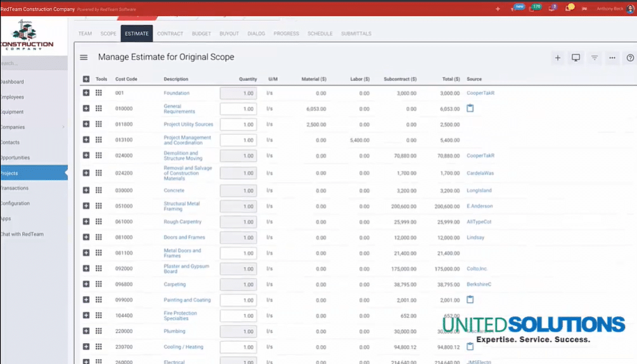Switch to the CONTRACT tab

pyautogui.click(x=171, y=34)
